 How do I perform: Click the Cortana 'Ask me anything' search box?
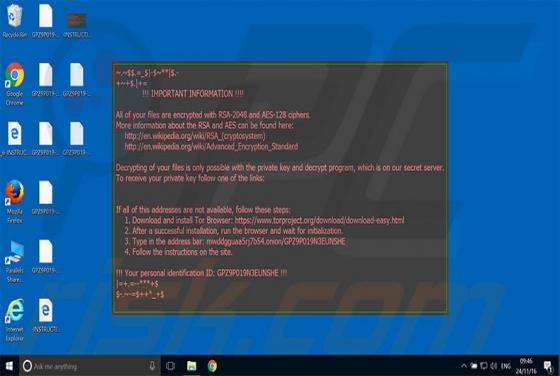point(90,366)
